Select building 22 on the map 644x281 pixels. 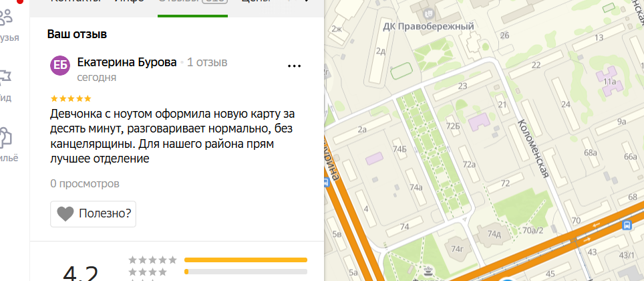tap(536, 65)
